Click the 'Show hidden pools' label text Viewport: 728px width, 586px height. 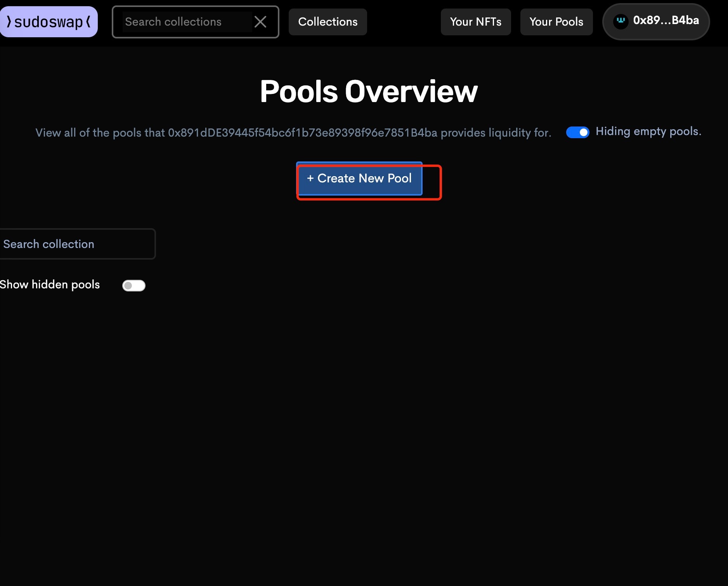[50, 284]
